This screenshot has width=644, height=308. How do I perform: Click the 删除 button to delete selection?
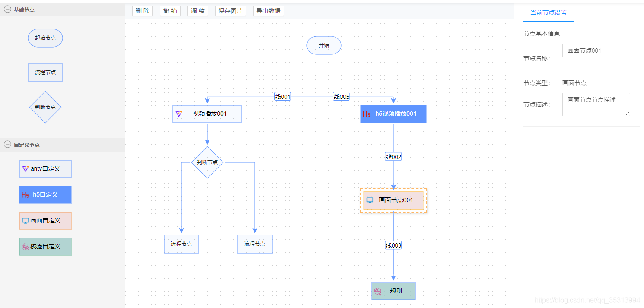coord(143,10)
